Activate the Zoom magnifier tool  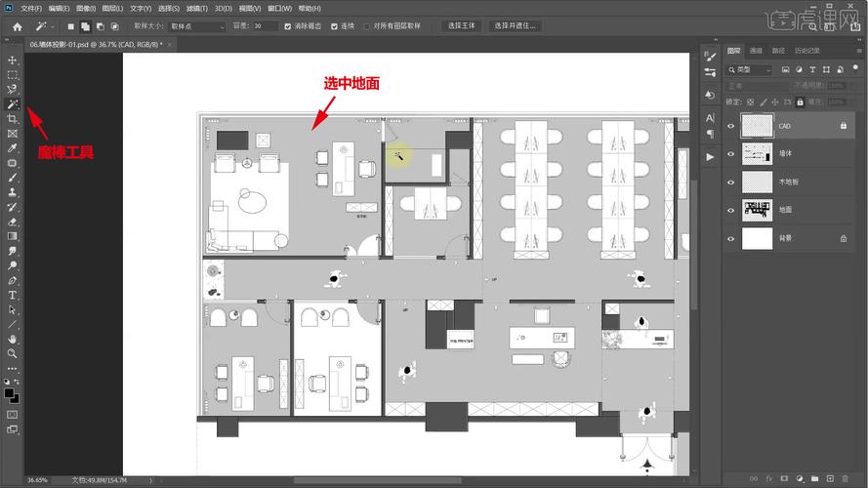point(13,353)
